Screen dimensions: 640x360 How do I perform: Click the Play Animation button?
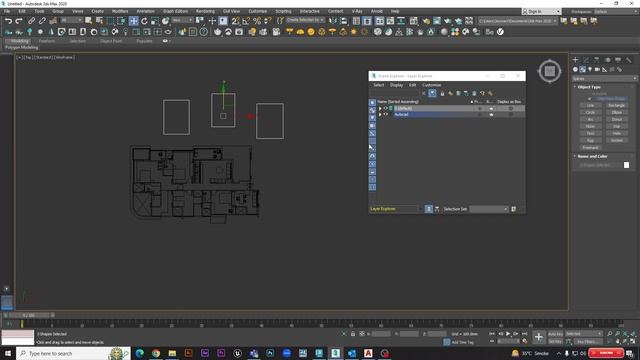[508, 334]
